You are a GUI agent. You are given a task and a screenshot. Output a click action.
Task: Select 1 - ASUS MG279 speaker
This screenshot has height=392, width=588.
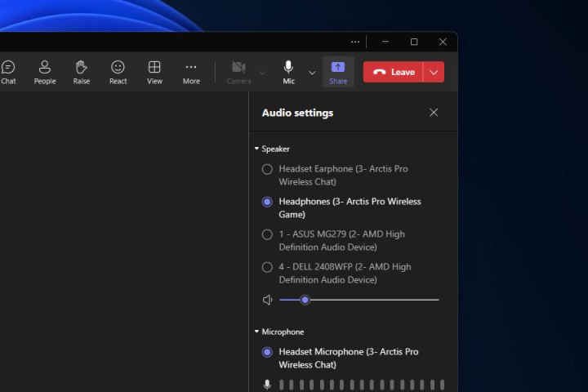267,234
